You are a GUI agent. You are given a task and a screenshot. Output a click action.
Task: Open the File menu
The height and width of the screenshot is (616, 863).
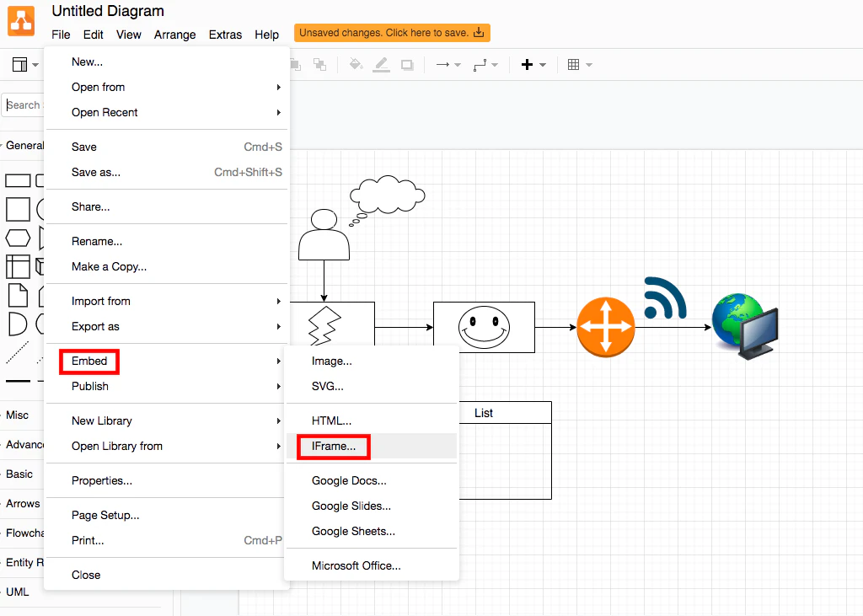coord(61,35)
